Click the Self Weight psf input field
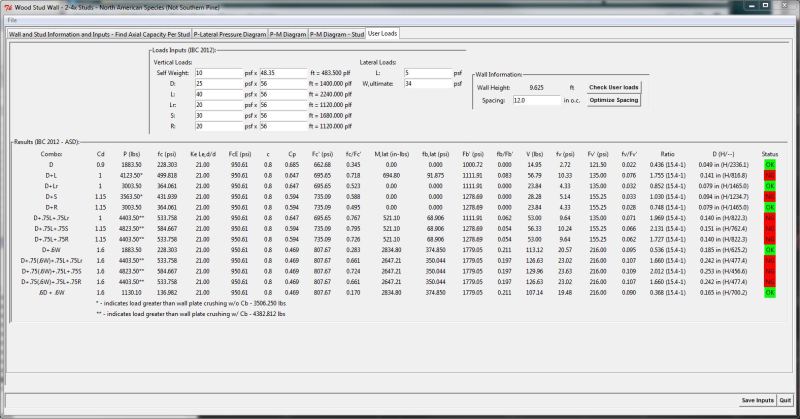This screenshot has width=800, height=419. (218, 73)
